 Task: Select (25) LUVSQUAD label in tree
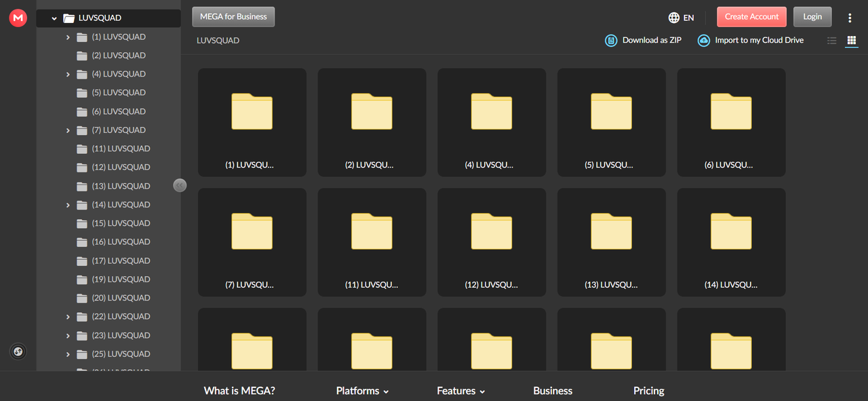click(x=121, y=354)
